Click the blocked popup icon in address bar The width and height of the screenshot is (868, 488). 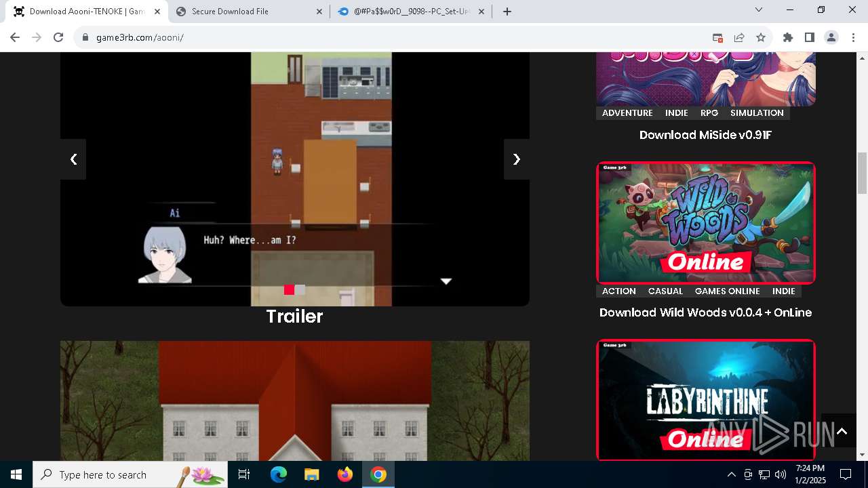pos(717,37)
